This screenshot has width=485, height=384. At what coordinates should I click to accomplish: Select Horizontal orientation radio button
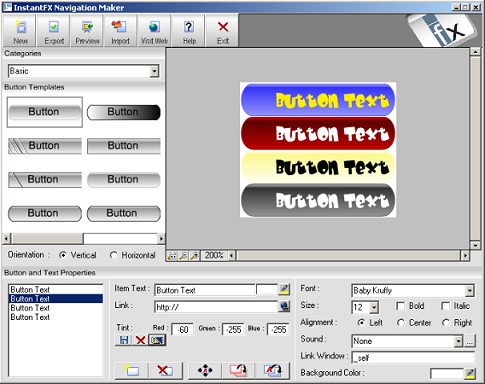coord(113,255)
